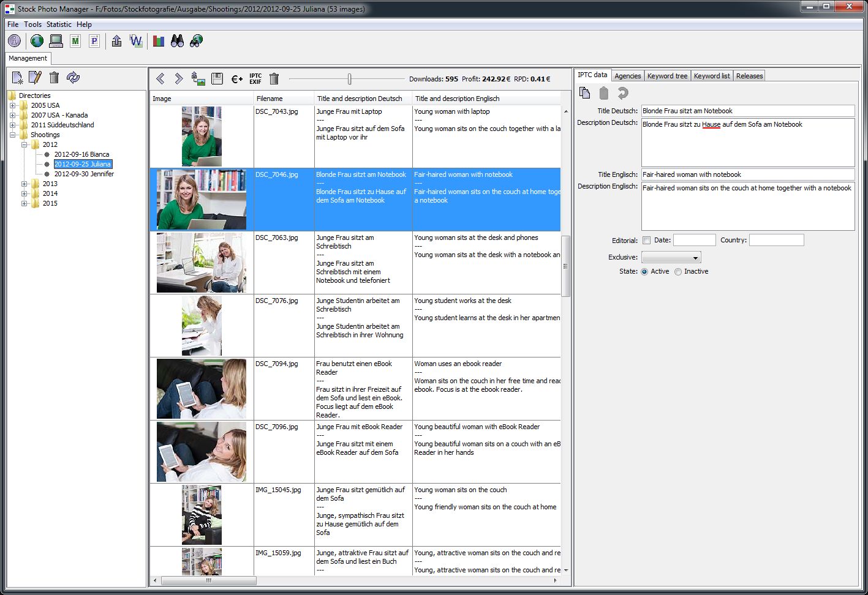Go to next image with right arrow

179,78
